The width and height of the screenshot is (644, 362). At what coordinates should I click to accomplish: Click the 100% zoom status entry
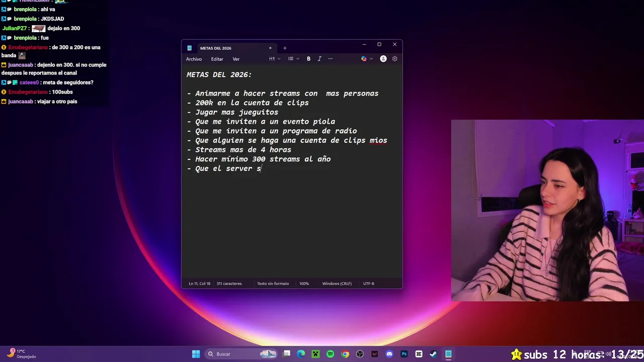[304, 284]
